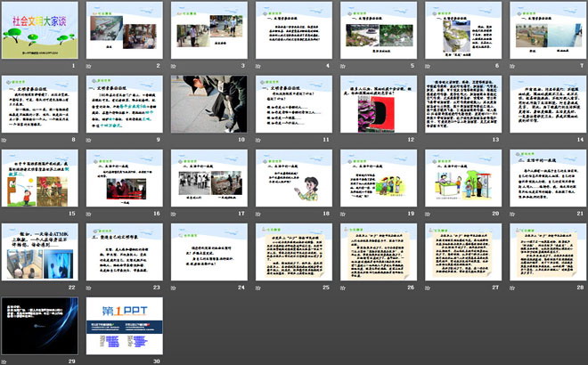Select slide 20 with queue cartoon
Viewport: 588px width, 365px height.
[x=461, y=178]
